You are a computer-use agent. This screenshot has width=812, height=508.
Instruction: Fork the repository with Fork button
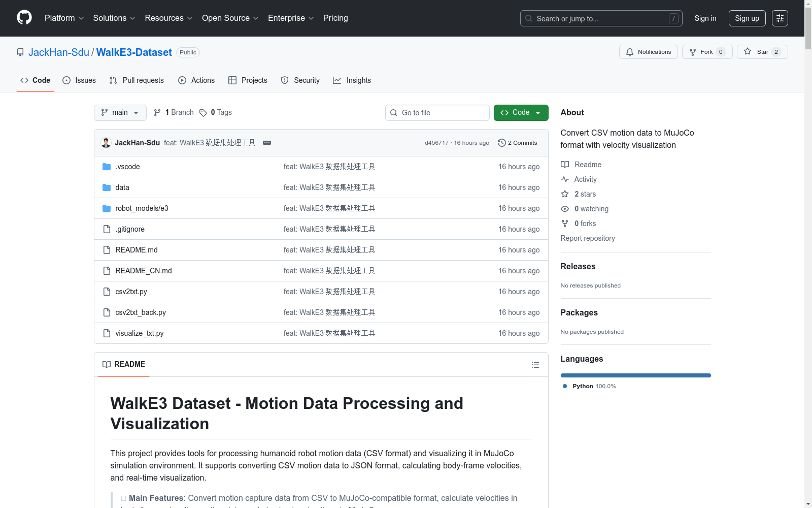[x=707, y=52]
